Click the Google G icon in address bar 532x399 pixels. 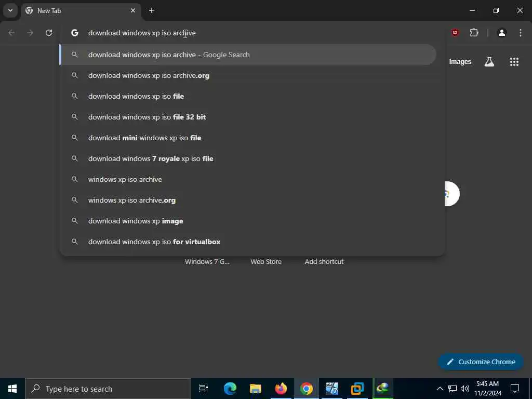pos(75,33)
